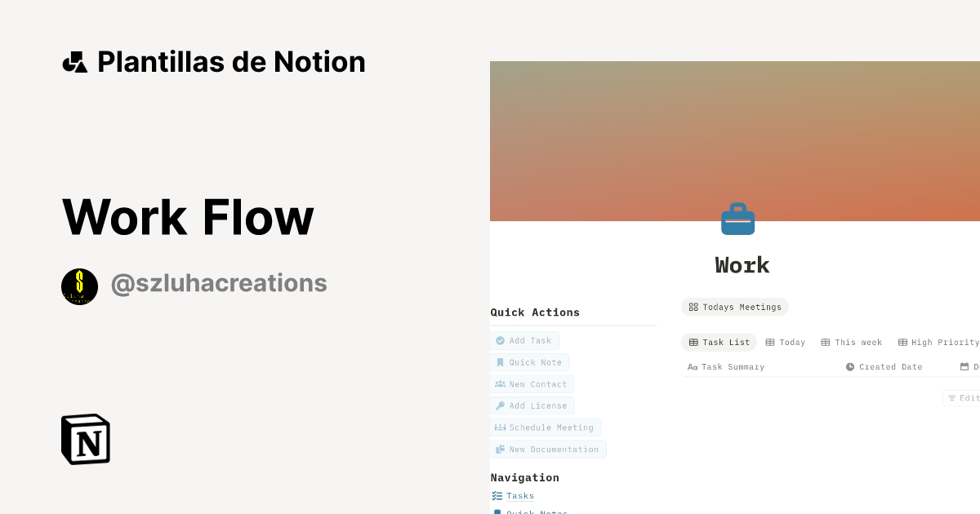Viewport: 980px width, 514px height.
Task: Visit the @szluhacreations profile link
Action: 217,282
